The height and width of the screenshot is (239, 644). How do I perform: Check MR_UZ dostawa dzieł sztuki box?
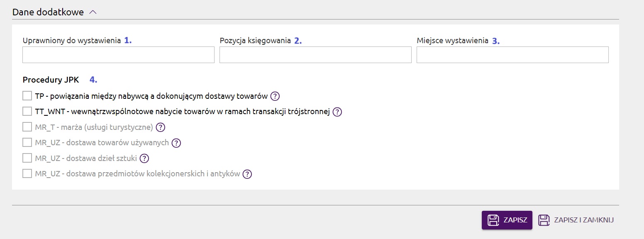tap(27, 158)
